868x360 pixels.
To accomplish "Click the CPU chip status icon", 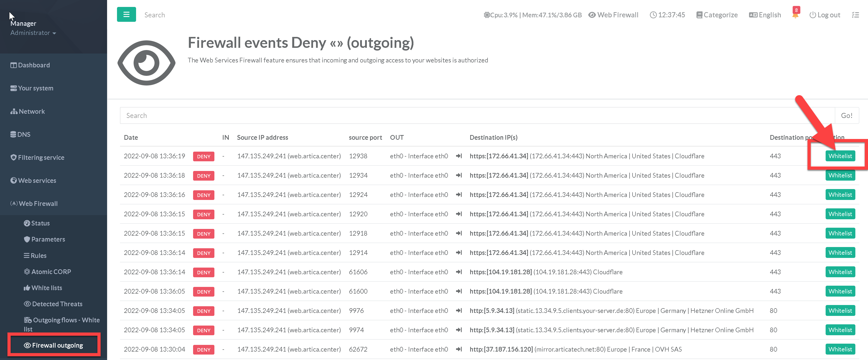I will pos(487,15).
